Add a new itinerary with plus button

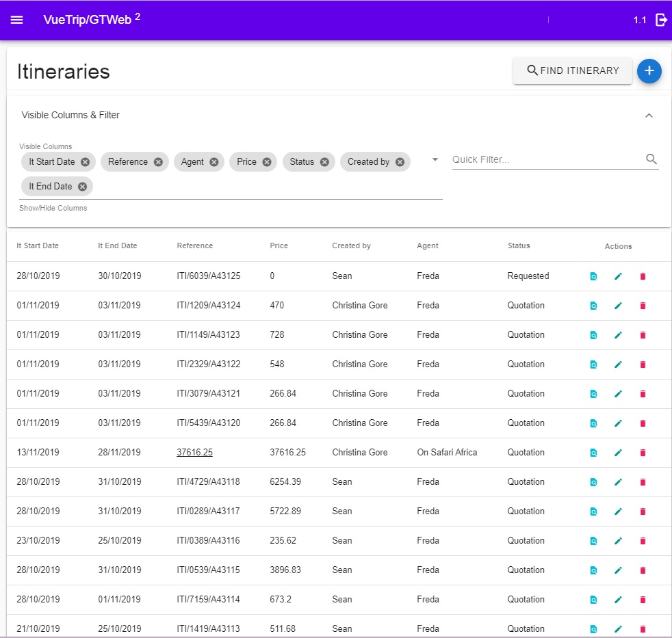(649, 70)
